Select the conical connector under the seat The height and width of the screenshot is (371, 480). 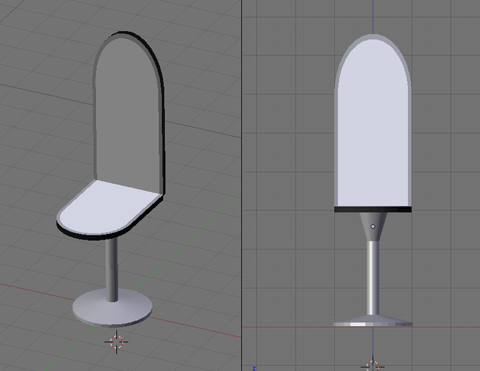tap(373, 227)
